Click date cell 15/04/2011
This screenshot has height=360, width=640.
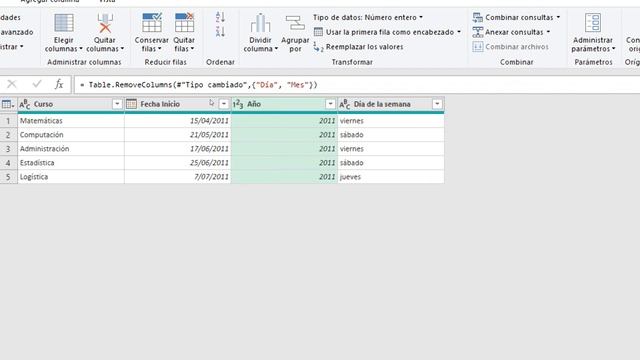(x=178, y=121)
